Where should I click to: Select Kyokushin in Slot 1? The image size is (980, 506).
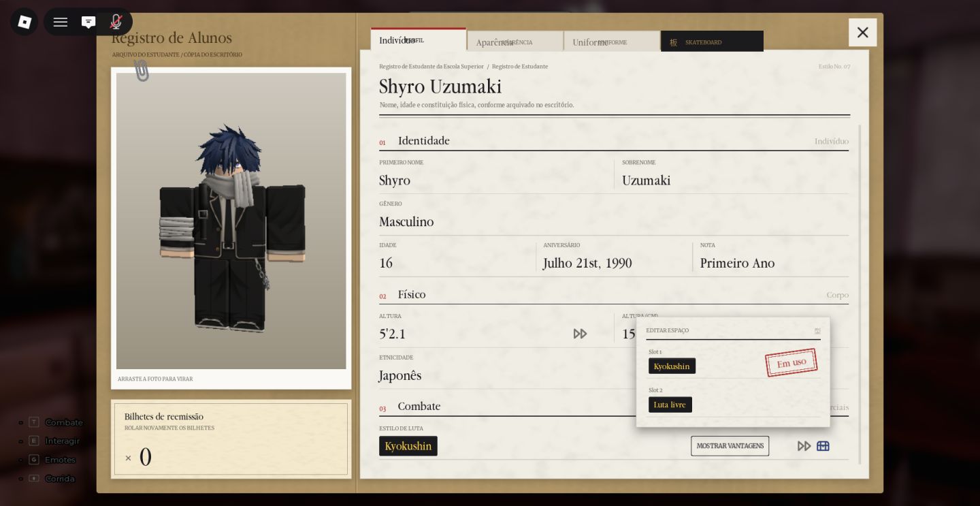point(672,366)
